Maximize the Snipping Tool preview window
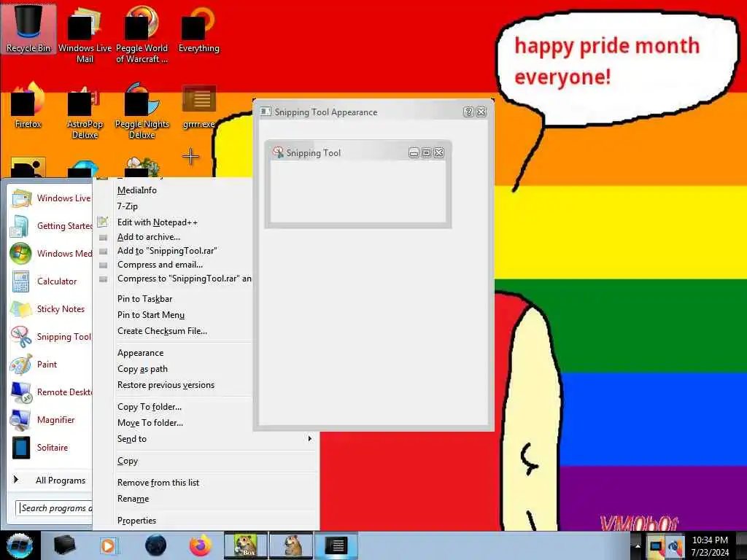 [426, 153]
